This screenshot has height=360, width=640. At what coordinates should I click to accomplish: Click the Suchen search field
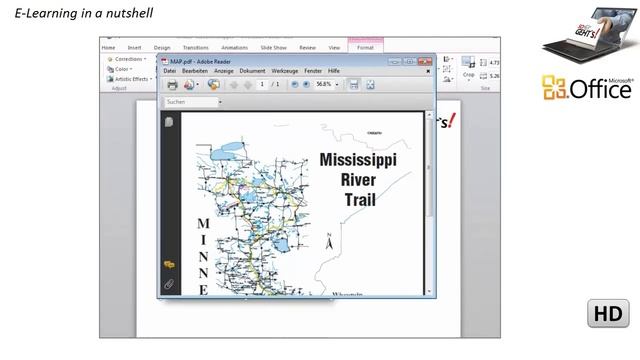[191, 102]
